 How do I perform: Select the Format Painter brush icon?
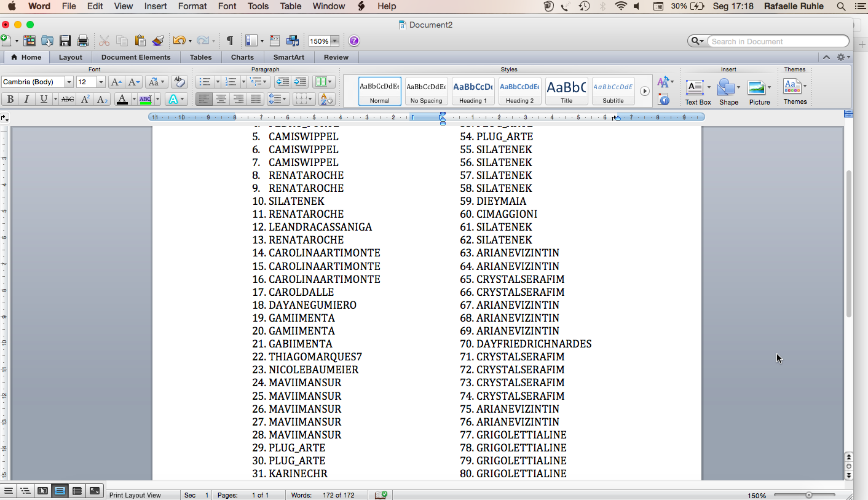point(158,41)
